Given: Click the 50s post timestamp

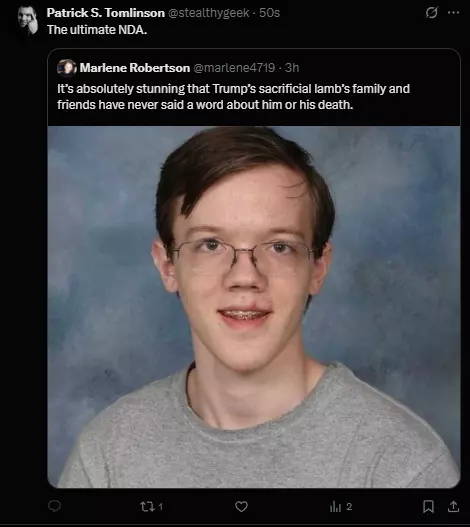Looking at the screenshot, I should (270, 13).
